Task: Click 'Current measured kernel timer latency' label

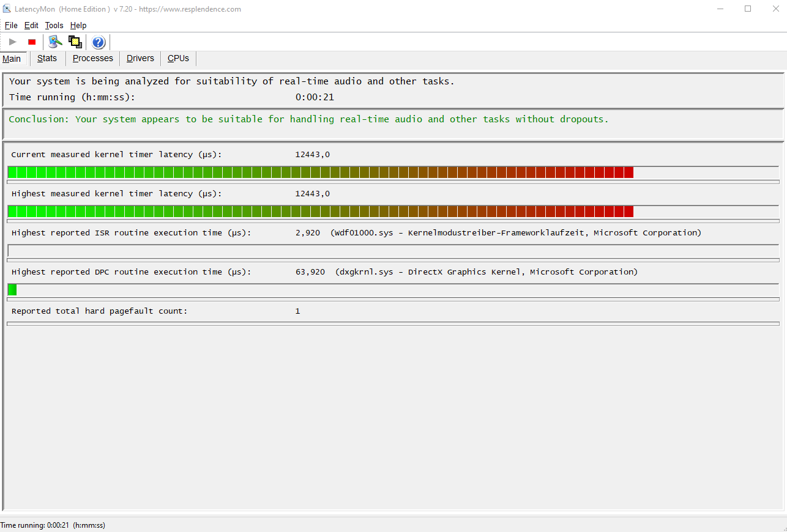Action: coord(116,155)
